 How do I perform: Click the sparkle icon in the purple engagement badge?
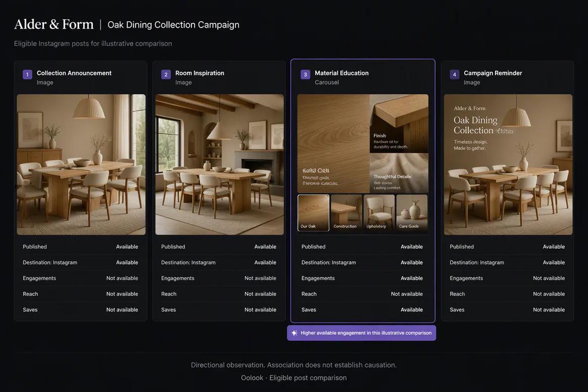(x=295, y=333)
